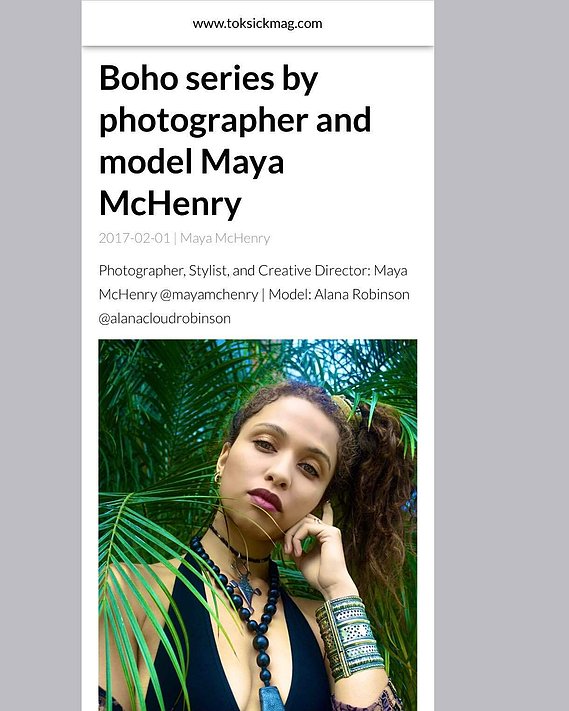
Task: Click the www.toksickmag.com address in header
Action: (x=258, y=24)
